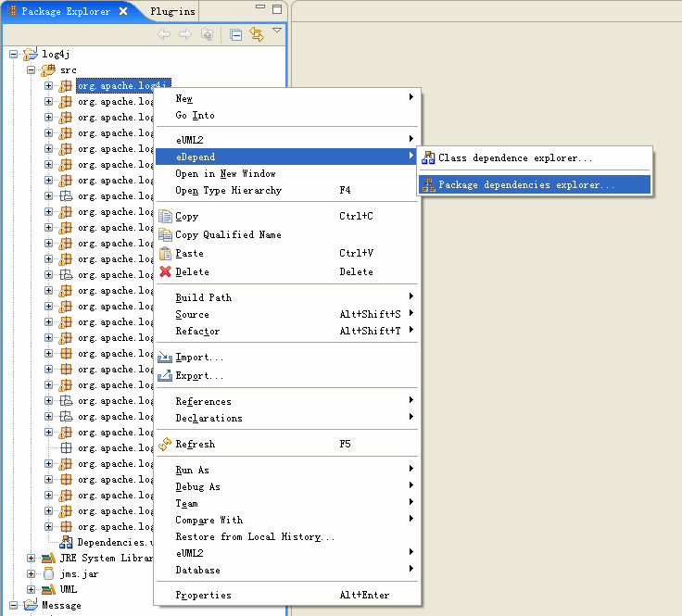
Task: Select the highlighted org.apache.log4j package
Action: [123, 85]
